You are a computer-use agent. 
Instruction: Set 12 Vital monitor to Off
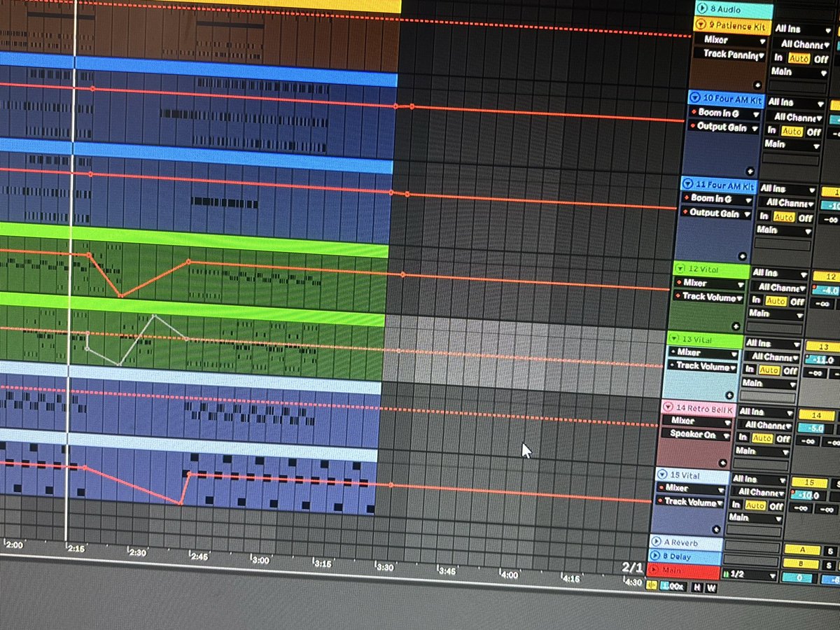point(797,302)
